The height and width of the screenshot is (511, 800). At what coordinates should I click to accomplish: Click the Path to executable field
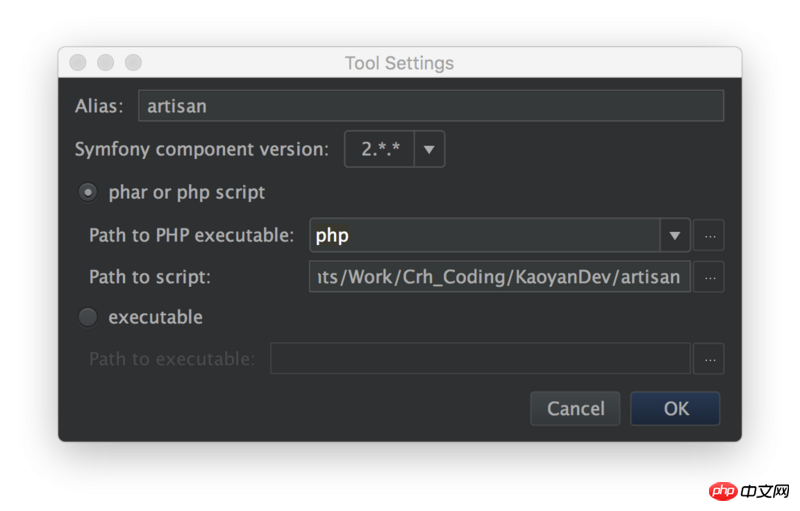(x=480, y=358)
